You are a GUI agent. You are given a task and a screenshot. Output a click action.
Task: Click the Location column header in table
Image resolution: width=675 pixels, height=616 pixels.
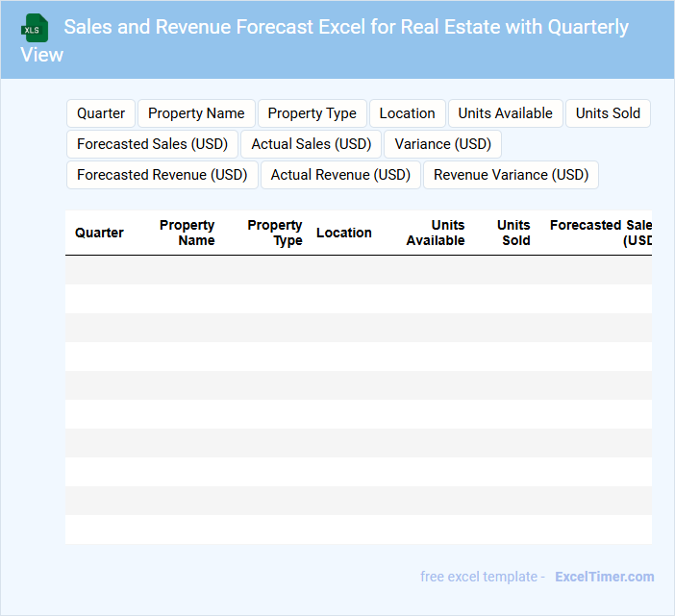pos(343,233)
